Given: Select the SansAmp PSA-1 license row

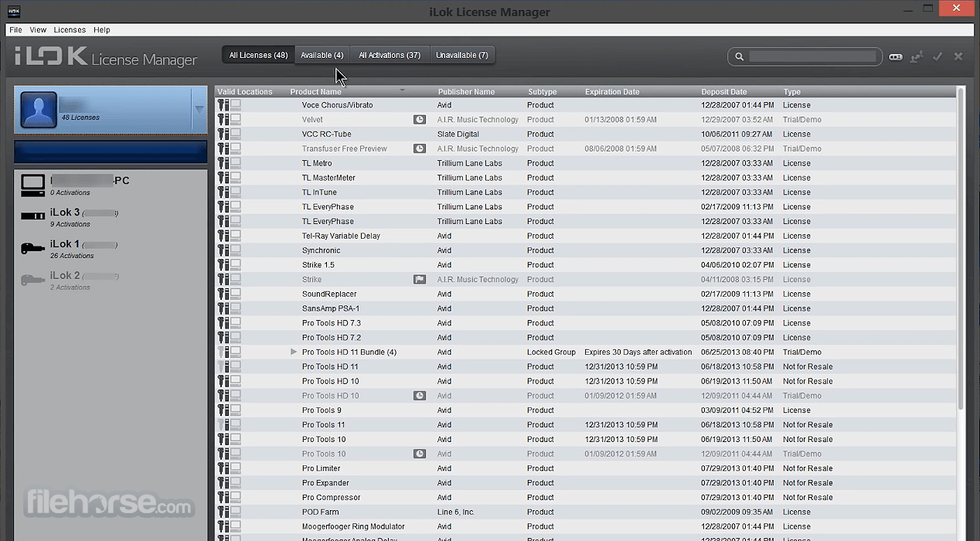Looking at the screenshot, I should (x=586, y=308).
